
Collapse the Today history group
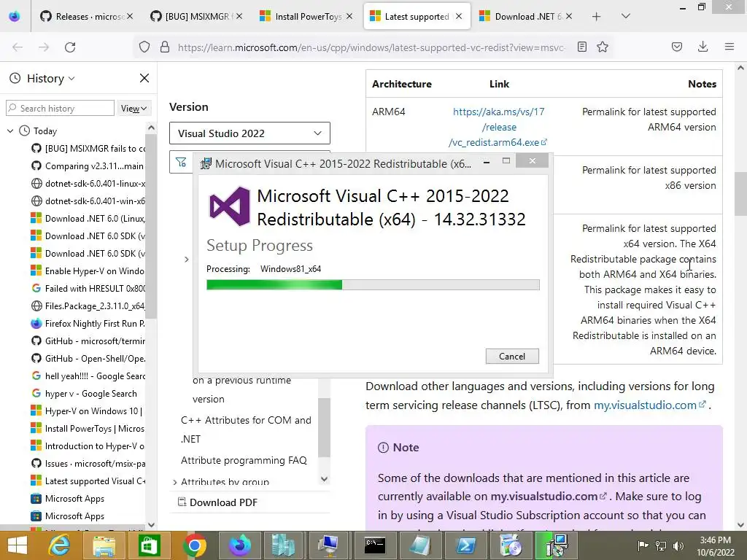(10, 131)
